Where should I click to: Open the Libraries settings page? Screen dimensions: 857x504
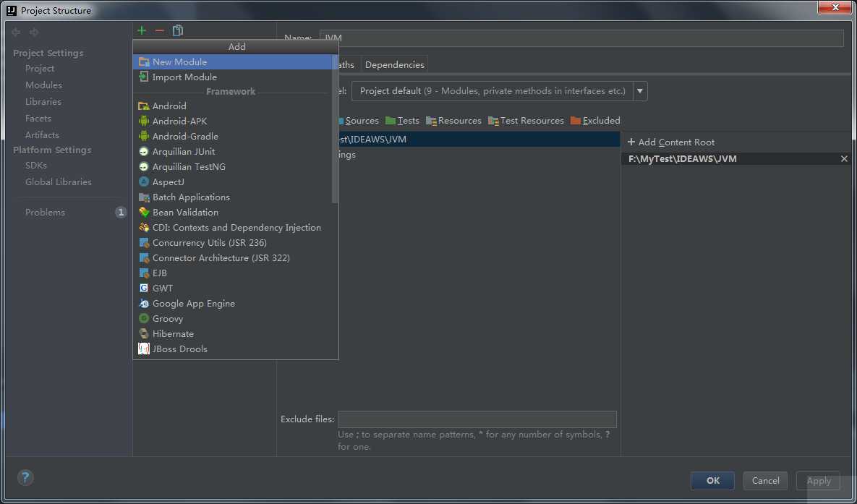43,102
